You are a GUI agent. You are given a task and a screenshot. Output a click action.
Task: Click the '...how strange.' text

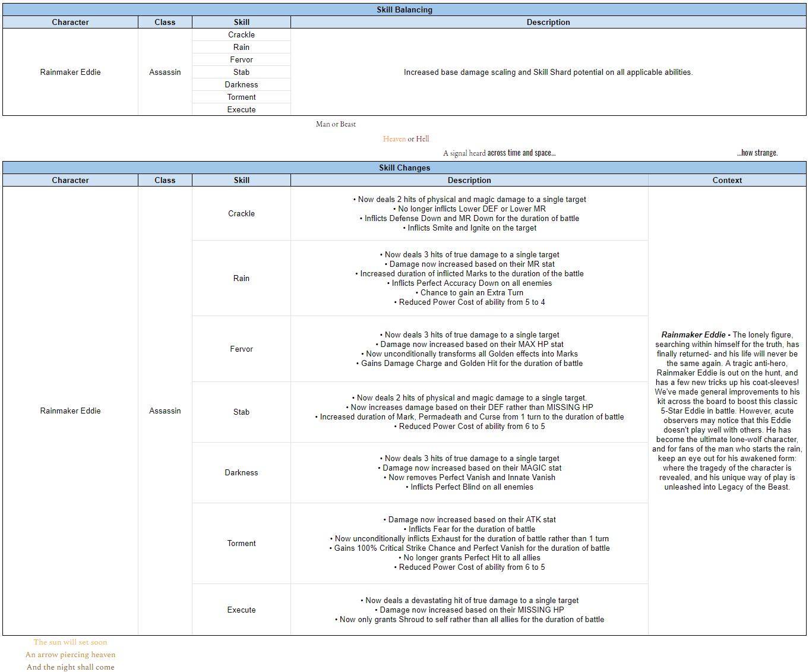(x=757, y=153)
